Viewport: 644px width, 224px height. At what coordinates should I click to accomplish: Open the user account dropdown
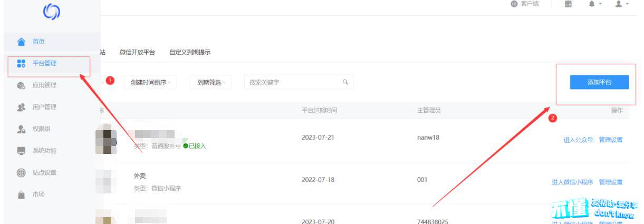click(x=621, y=4)
